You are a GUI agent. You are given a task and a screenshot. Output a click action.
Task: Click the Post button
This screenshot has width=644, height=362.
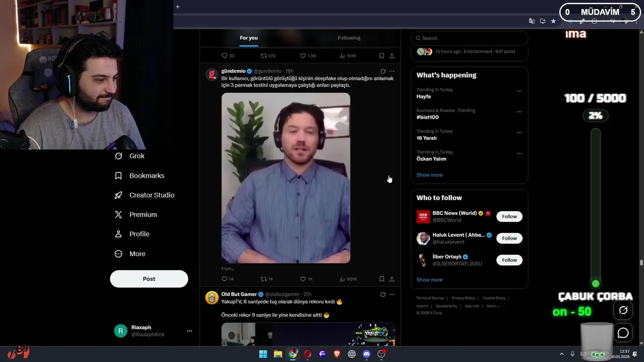point(149,279)
